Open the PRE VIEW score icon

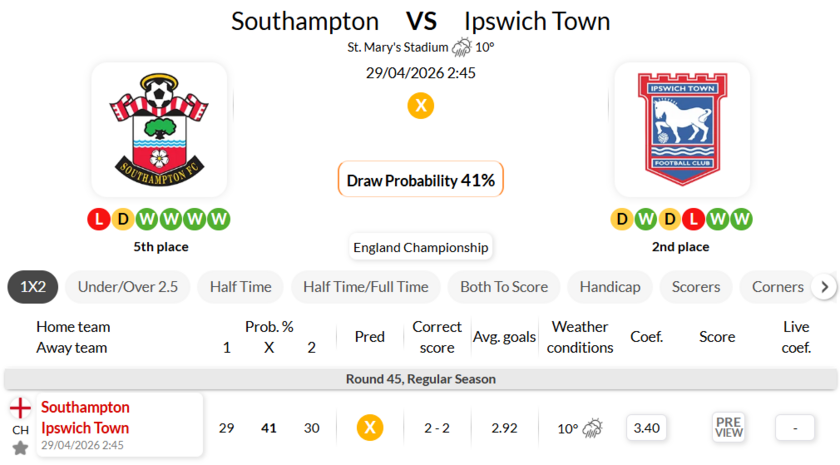tap(728, 427)
